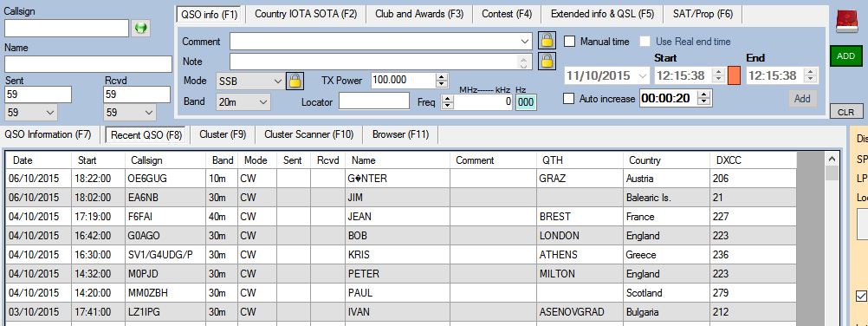Click the green ADD button
Screen dimensions: 868x326
[x=845, y=56]
